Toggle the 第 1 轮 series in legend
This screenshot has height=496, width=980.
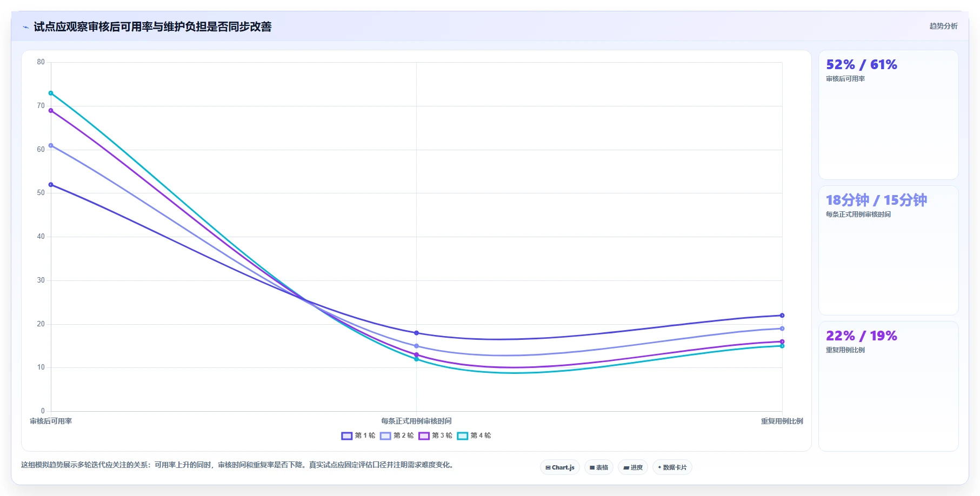pos(358,435)
